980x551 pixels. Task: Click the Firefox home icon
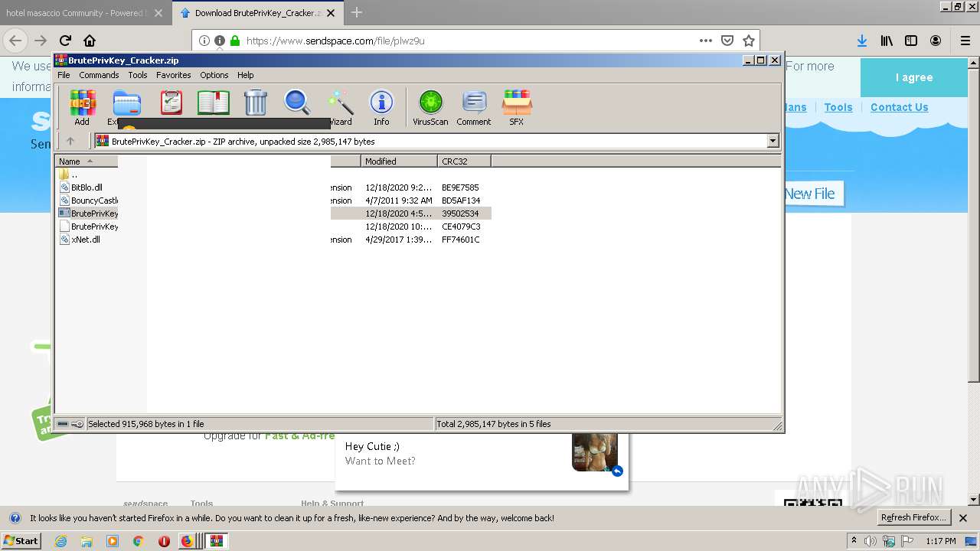90,41
